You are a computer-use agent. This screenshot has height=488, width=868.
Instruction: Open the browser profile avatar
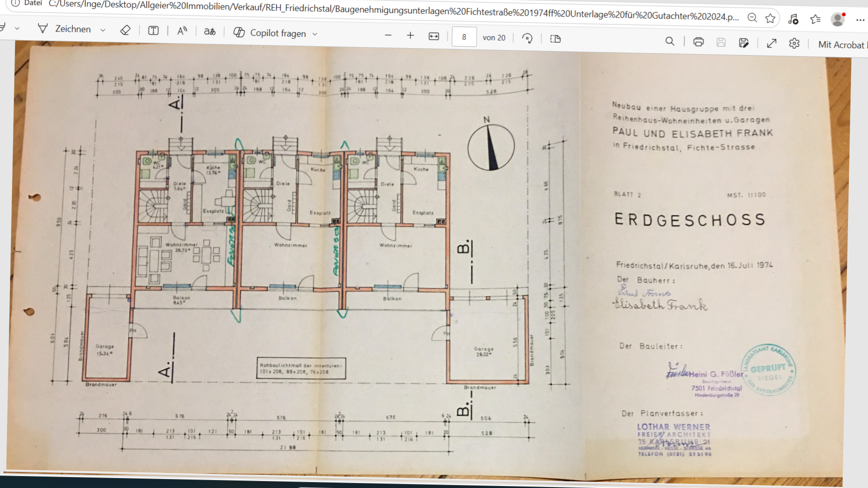click(838, 19)
